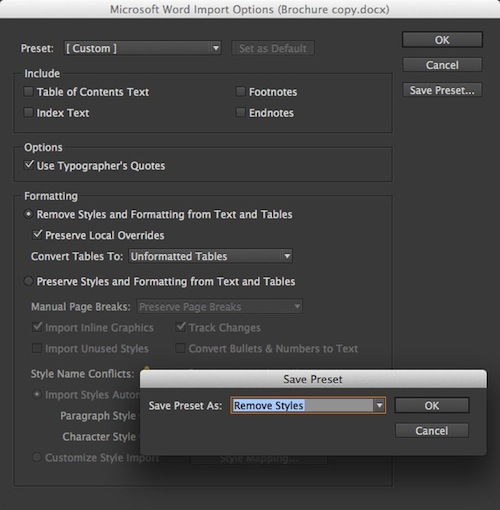Click the Microsoft Word Import Options title bar
This screenshot has width=500, height=510.
(x=250, y=9)
